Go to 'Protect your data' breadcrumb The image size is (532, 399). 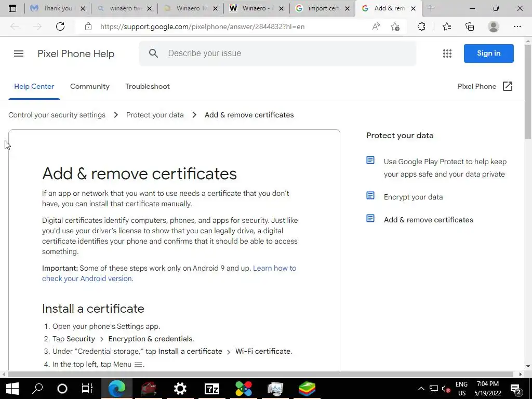155,115
